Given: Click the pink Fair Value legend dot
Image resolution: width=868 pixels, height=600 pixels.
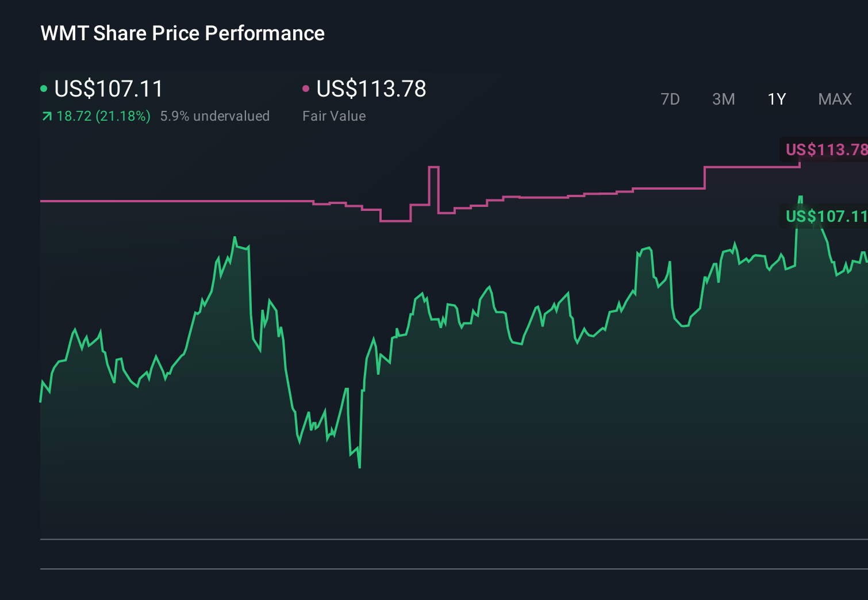Looking at the screenshot, I should 306,89.
